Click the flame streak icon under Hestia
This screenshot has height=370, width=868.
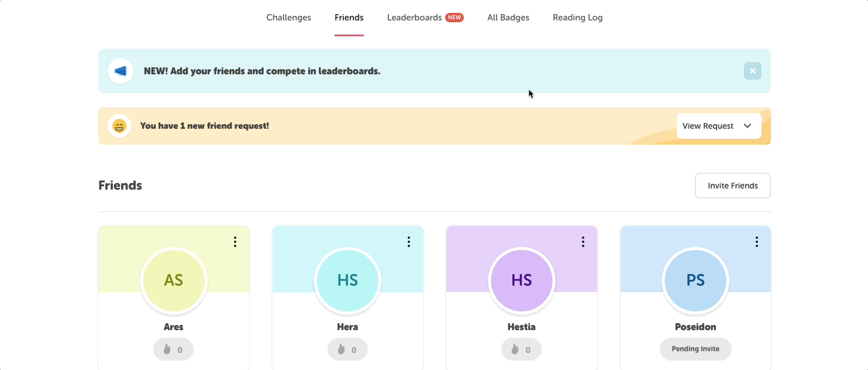click(x=515, y=349)
